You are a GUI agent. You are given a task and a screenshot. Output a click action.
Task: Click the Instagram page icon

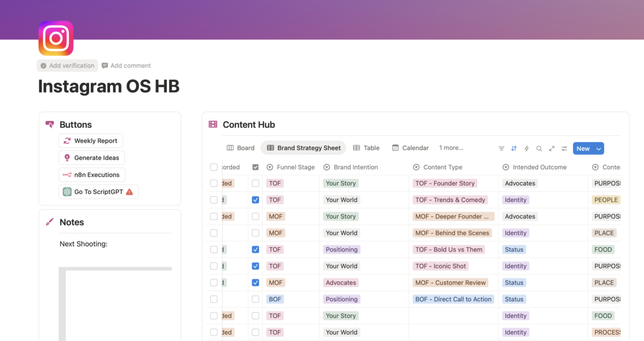point(56,38)
